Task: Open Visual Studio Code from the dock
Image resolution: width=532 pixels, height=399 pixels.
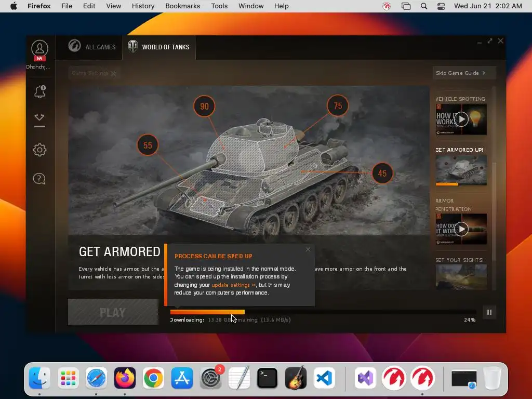Action: pos(324,378)
